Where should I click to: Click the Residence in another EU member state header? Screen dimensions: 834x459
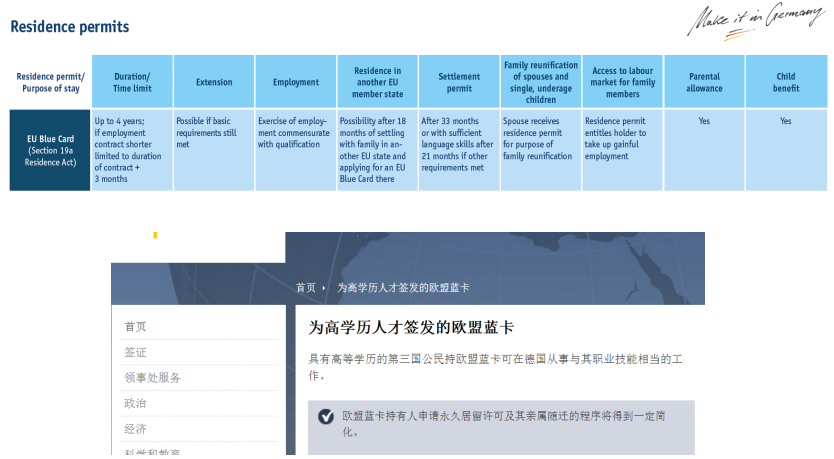coord(378,82)
